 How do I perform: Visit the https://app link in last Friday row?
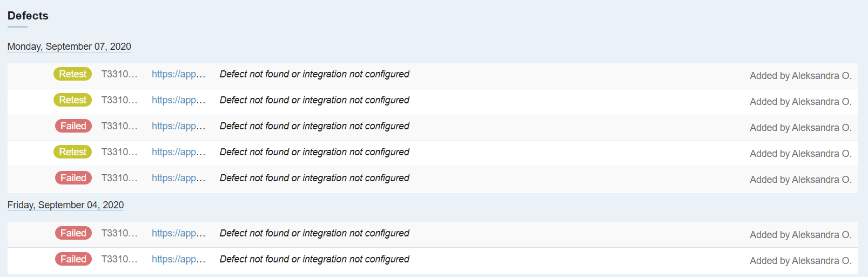178,259
